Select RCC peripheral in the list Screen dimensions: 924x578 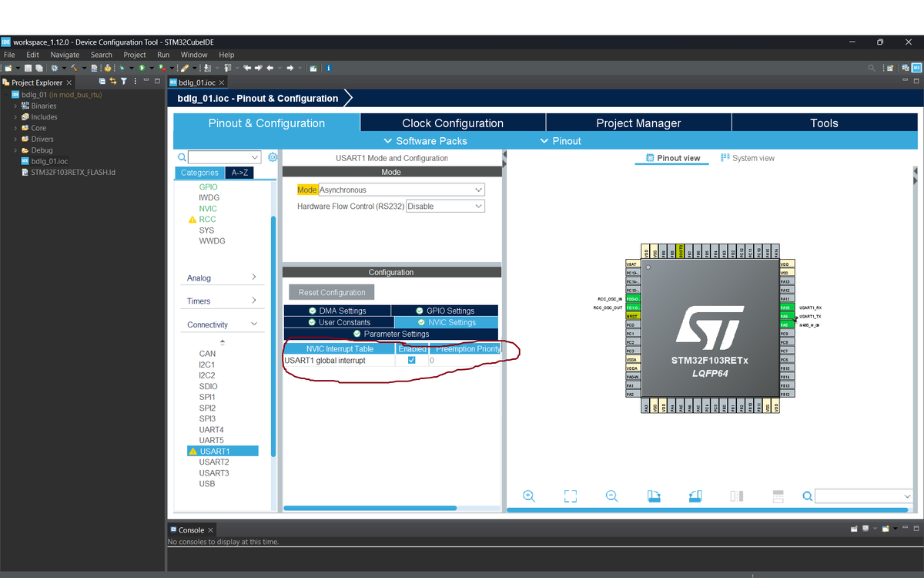pos(207,219)
